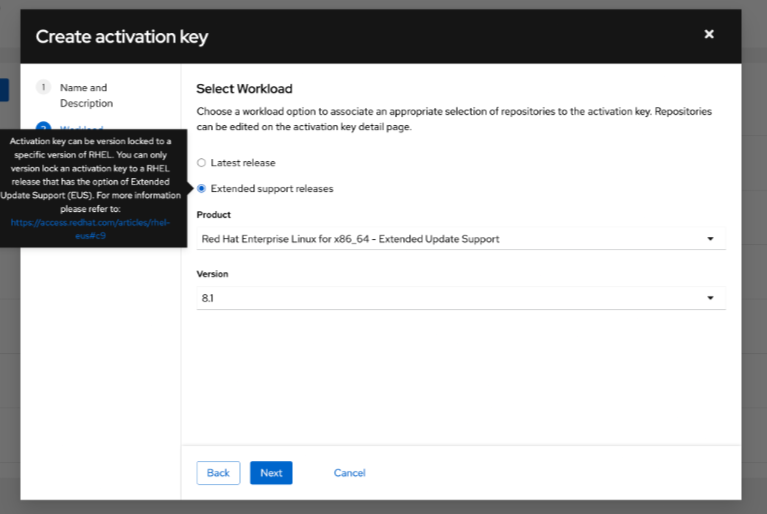
Task: Close the Create activation key dialog
Action: pos(709,34)
